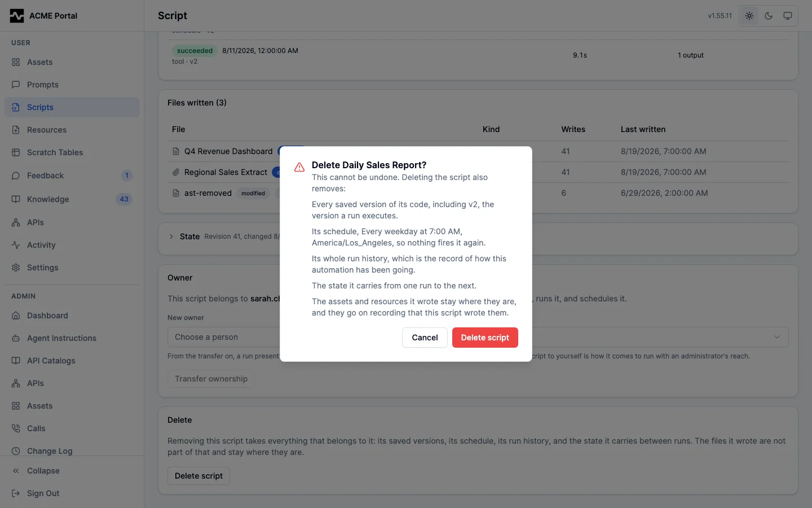Screen dimensions: 812x508
Task: Click the Choose a person field
Action: (478, 337)
